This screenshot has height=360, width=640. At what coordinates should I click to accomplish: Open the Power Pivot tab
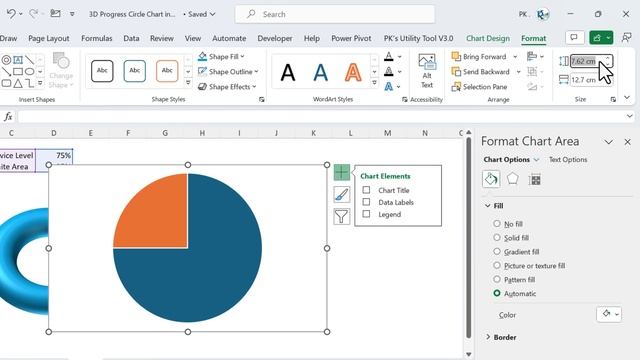coord(351,38)
